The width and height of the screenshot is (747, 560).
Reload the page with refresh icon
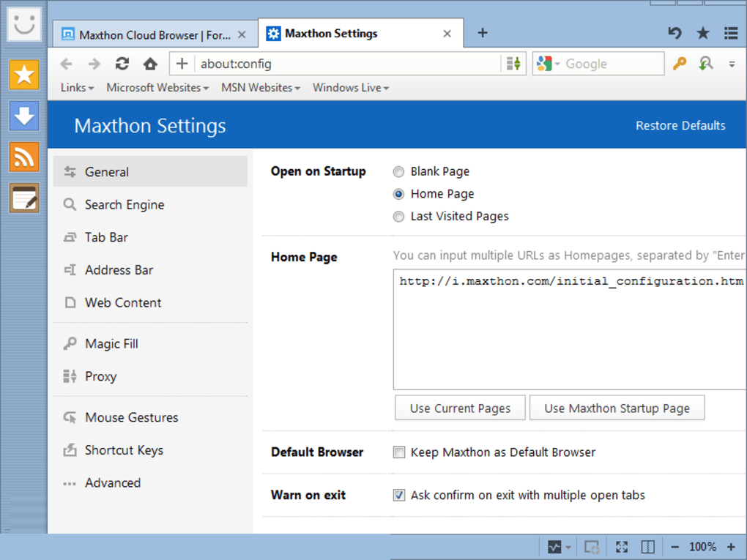(122, 64)
